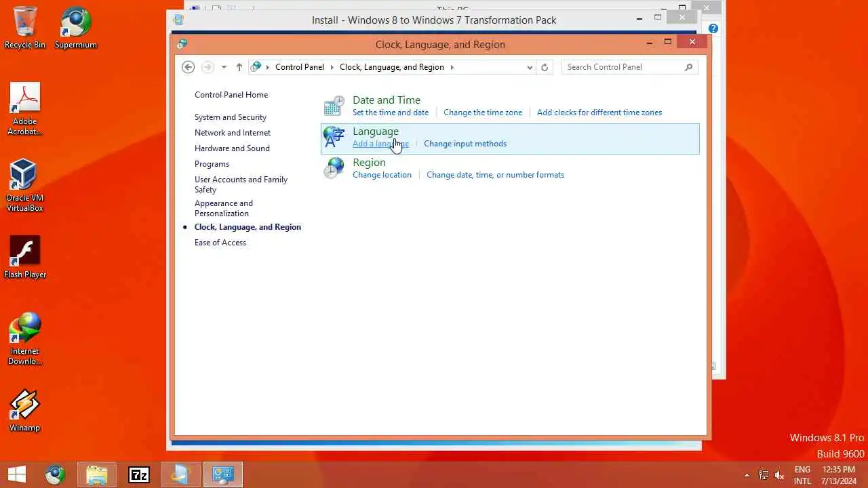Open Date and Time heading
Screen dimensions: 868x488
pyautogui.click(x=387, y=100)
